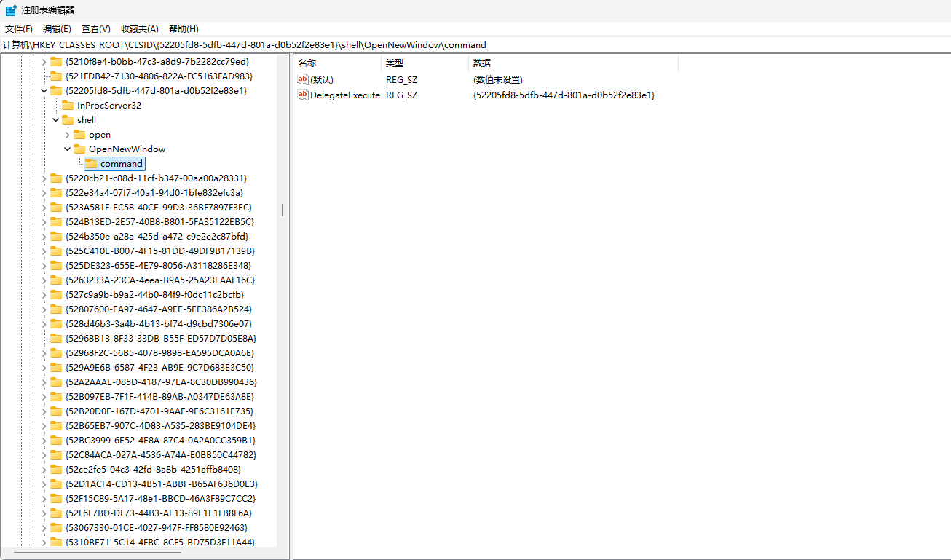Select the 类型 column header
The width and height of the screenshot is (951, 560).
425,63
